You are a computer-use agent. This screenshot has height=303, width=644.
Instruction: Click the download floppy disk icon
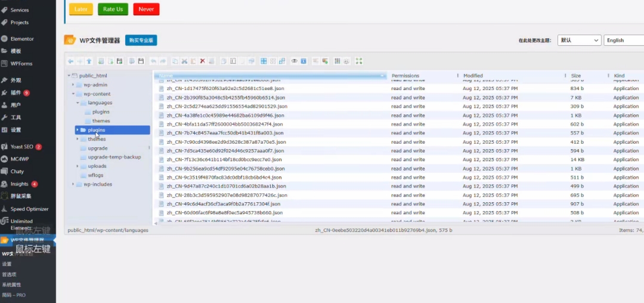click(141, 61)
